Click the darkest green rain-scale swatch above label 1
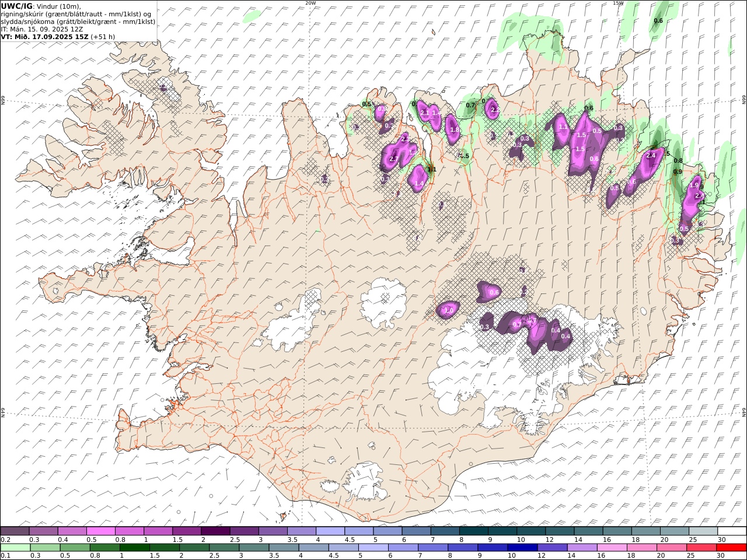Image resolution: width=747 pixels, height=560 pixels. [135, 547]
